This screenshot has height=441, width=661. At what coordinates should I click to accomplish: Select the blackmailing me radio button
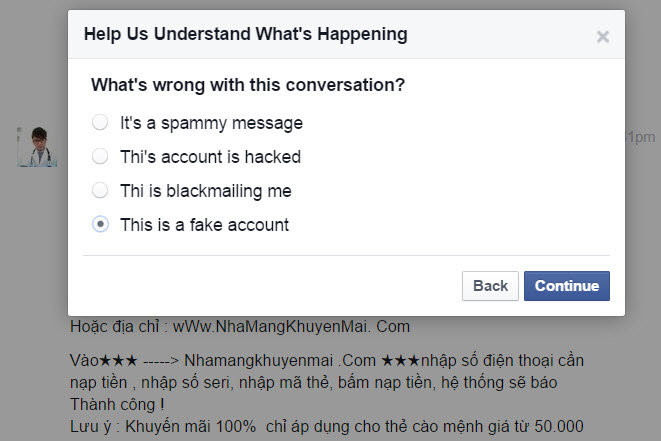click(x=100, y=190)
